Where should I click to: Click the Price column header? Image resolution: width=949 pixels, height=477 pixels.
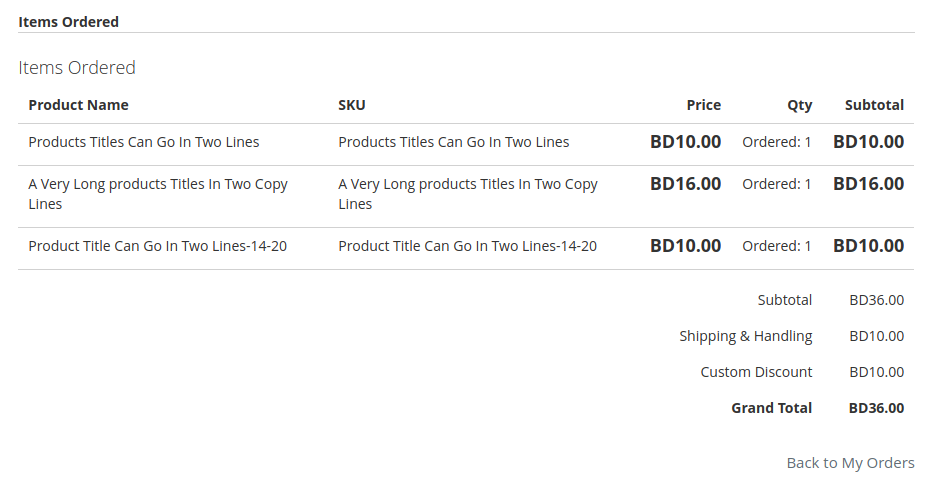(703, 105)
